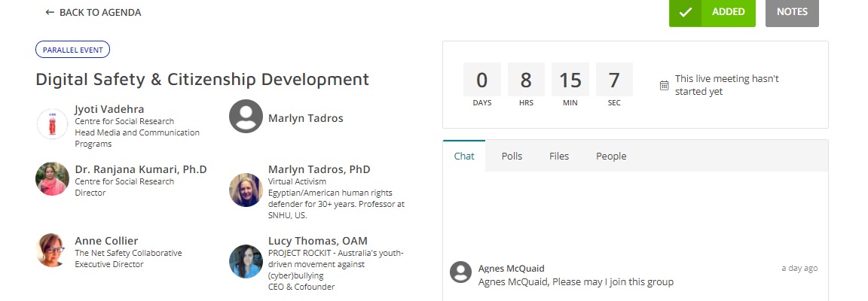Open Anne Collier's profile photo
The height and width of the screenshot is (301, 868).
click(x=52, y=250)
